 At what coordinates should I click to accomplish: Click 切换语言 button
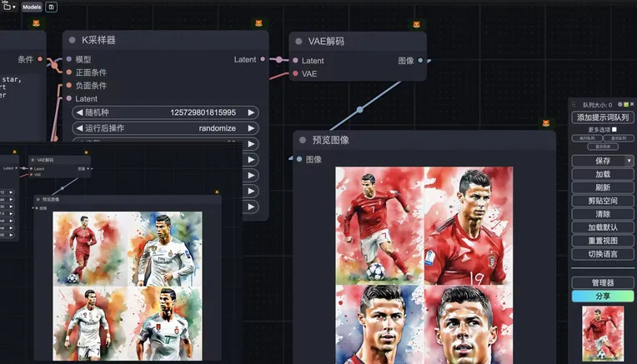(603, 254)
